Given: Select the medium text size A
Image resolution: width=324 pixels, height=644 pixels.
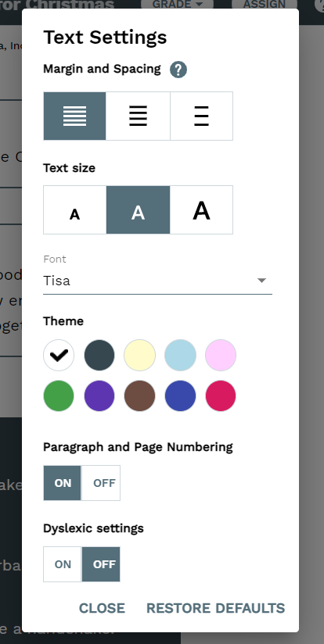Looking at the screenshot, I should tap(139, 209).
